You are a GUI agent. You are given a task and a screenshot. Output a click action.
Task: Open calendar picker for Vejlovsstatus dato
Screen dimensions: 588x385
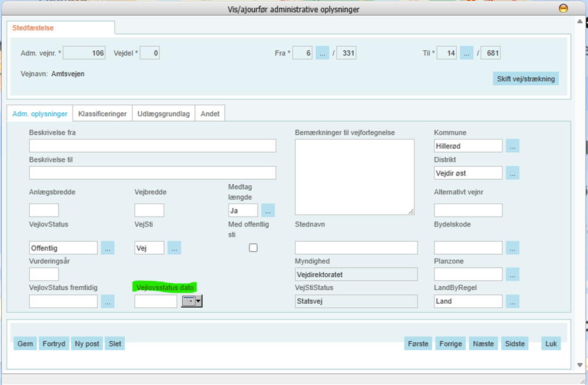191,301
